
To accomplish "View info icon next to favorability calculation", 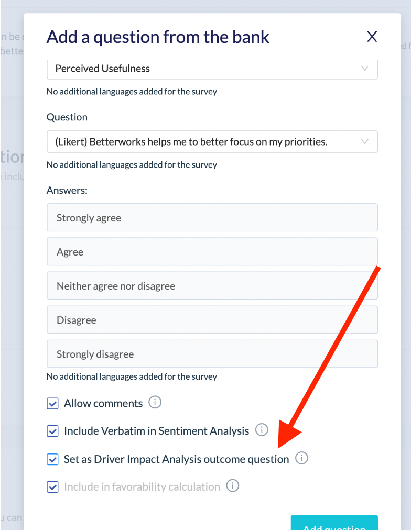I will 233,486.
